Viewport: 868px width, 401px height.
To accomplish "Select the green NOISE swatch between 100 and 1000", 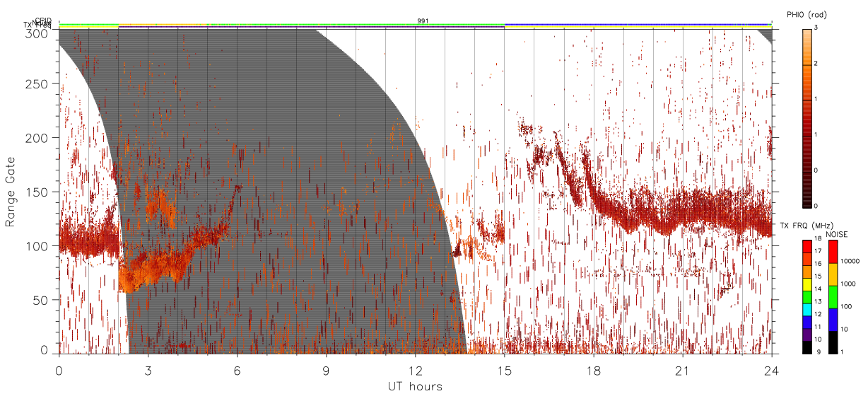I will pos(833,297).
